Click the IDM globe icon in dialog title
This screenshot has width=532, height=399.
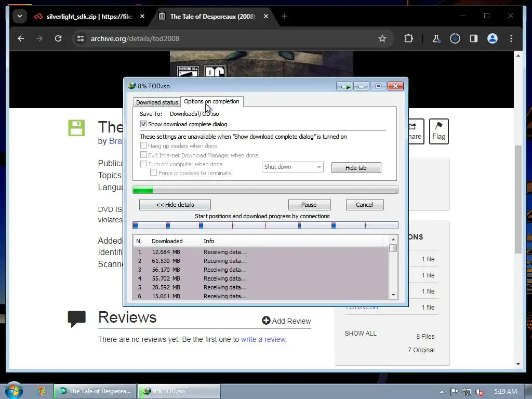pyautogui.click(x=131, y=86)
